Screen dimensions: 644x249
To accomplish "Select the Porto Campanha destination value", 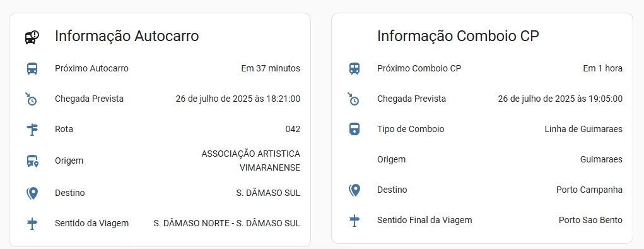I will (589, 190).
